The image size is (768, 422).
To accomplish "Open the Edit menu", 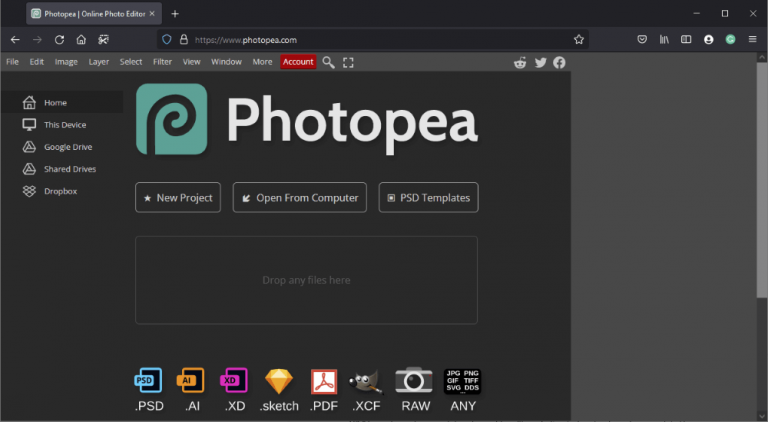I will click(x=37, y=62).
